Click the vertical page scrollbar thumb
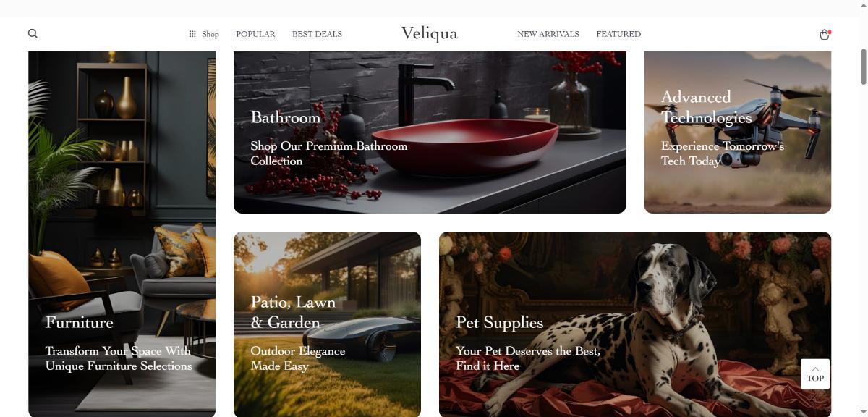Viewport: 868px width, 417px height. click(x=862, y=67)
